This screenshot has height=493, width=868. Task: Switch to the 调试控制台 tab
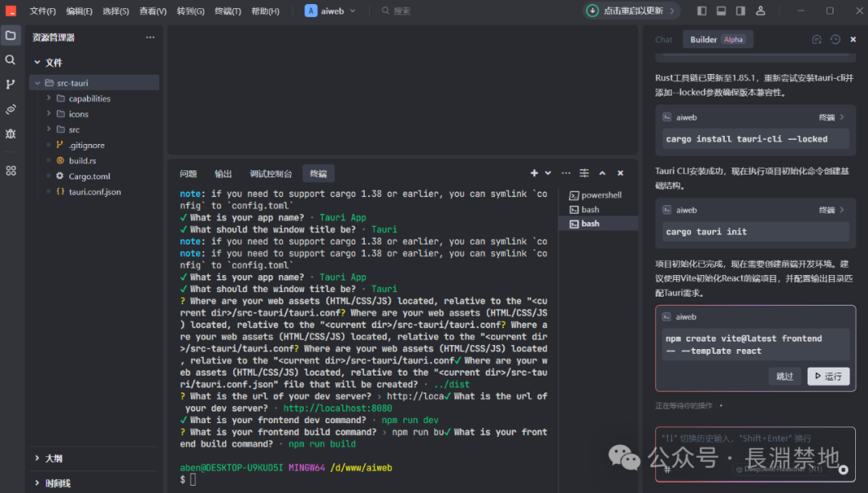click(x=271, y=174)
